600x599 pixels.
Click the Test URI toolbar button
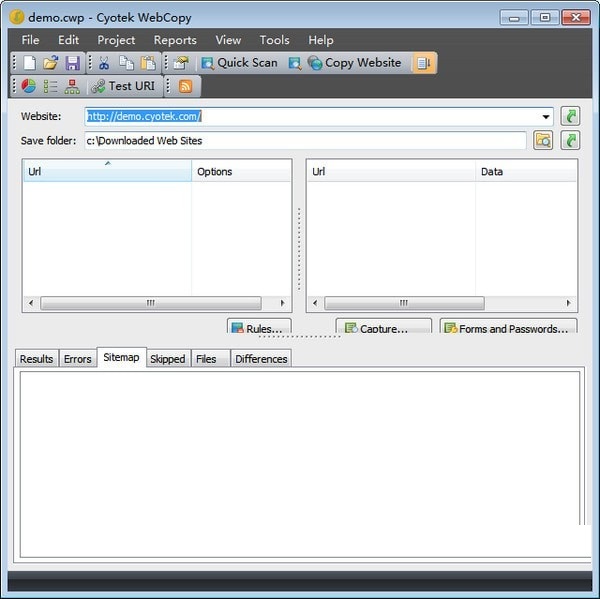tap(123, 86)
